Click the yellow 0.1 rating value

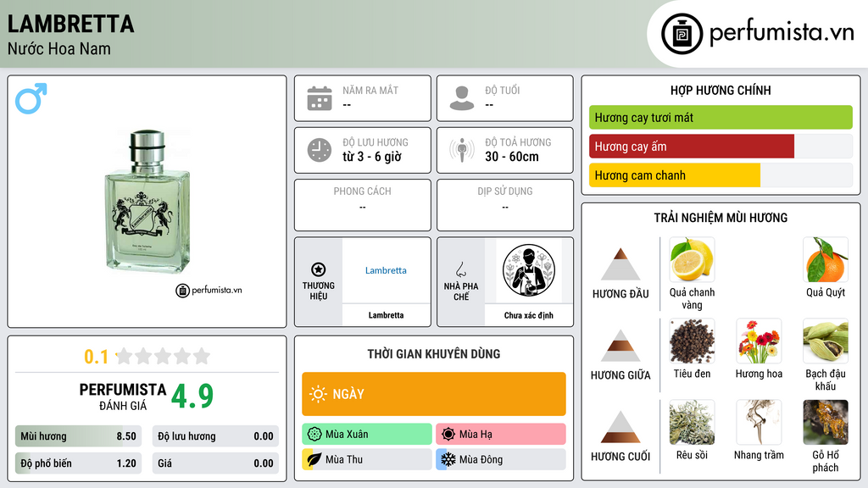[x=97, y=357]
